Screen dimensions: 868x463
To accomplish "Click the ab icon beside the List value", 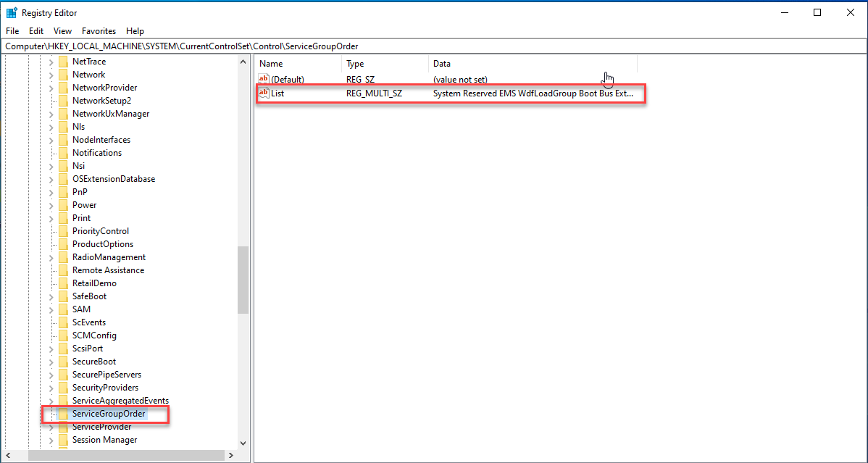I will pos(263,93).
